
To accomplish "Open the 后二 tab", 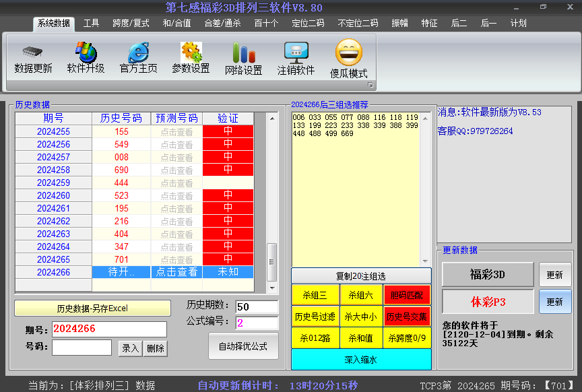I will 459,24.
